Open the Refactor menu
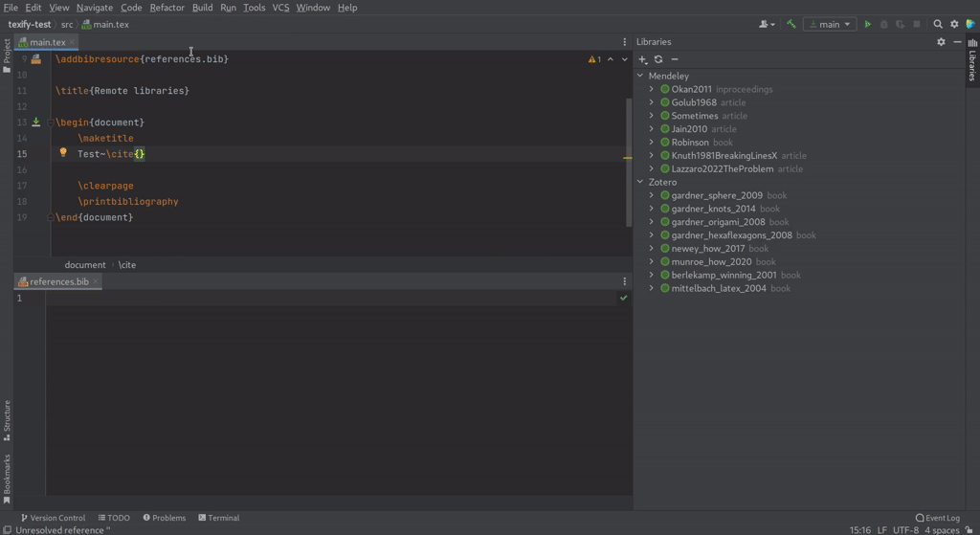980x535 pixels. [167, 8]
